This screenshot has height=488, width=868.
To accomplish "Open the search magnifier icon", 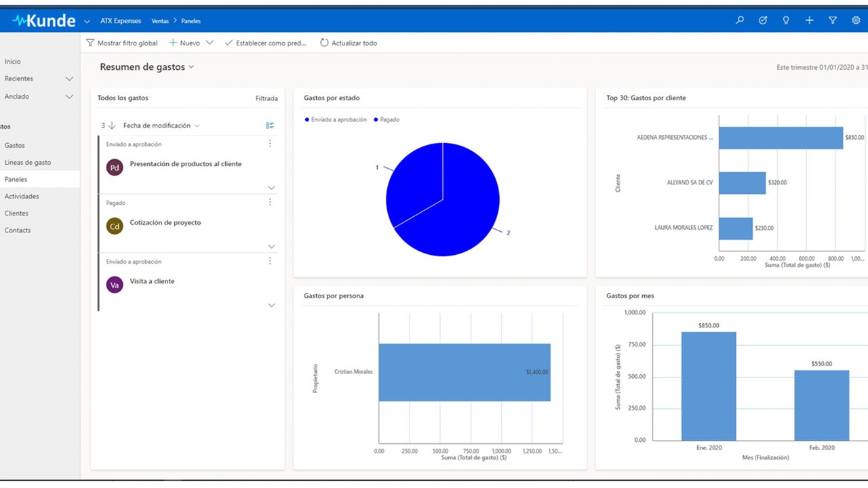I will [x=740, y=20].
